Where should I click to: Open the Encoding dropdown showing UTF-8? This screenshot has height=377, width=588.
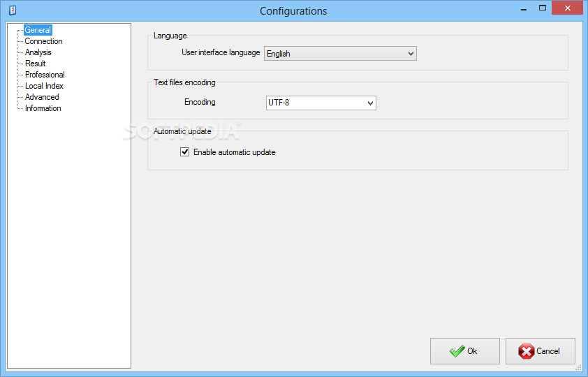321,103
